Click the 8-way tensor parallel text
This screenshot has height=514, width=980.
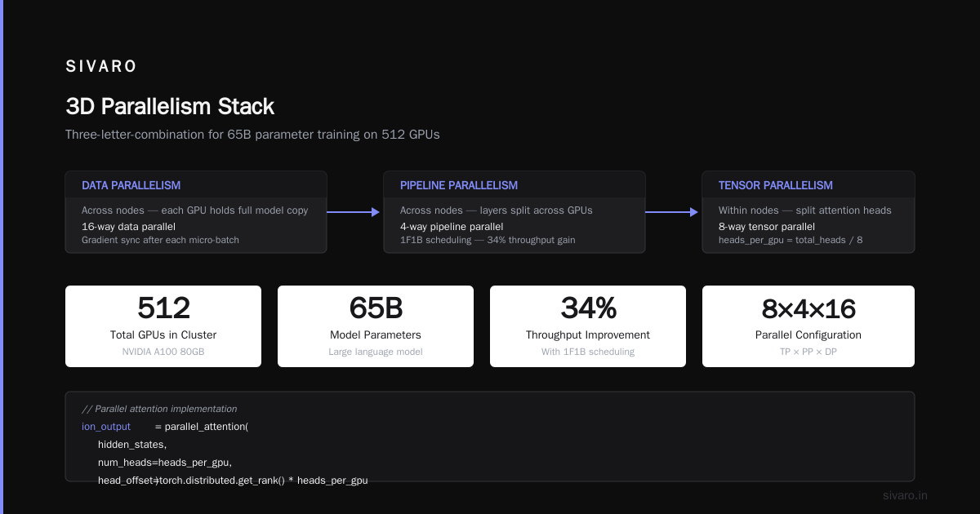coord(767,226)
